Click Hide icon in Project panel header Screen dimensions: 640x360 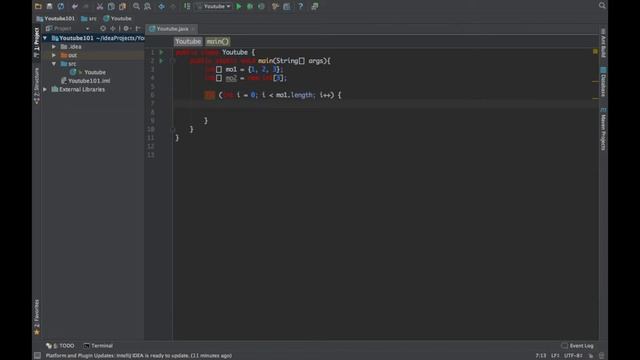pos(138,28)
